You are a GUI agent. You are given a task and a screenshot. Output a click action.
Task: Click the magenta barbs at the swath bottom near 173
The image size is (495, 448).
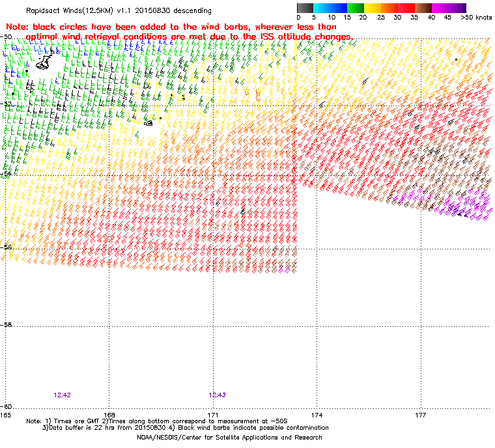284,270
